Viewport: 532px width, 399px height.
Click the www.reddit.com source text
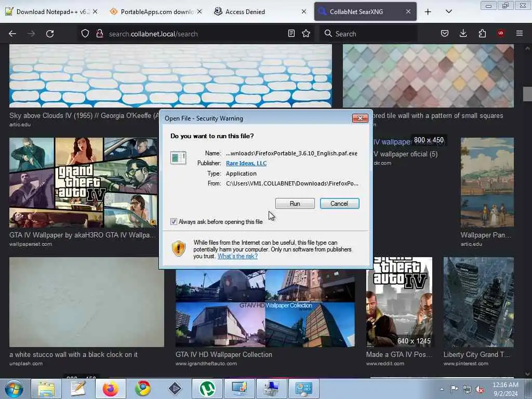385,363
